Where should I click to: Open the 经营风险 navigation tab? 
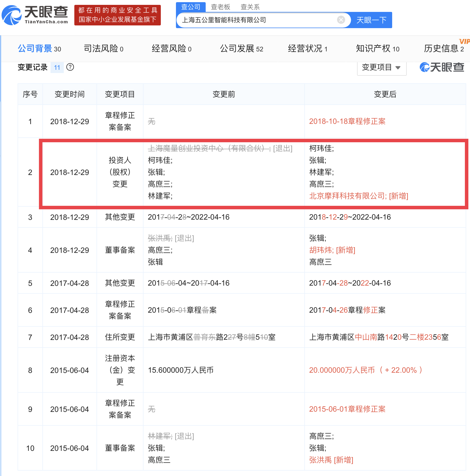tap(172, 49)
